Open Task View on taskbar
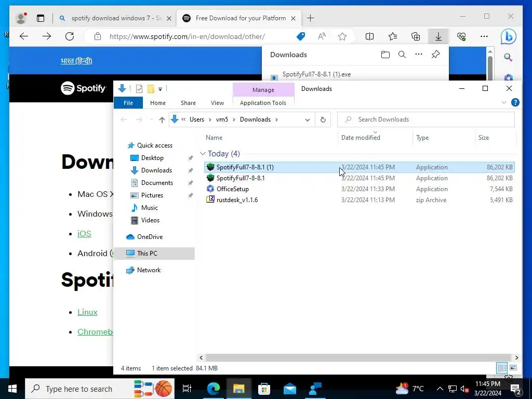Viewport: 532px width, 399px height. [187, 389]
